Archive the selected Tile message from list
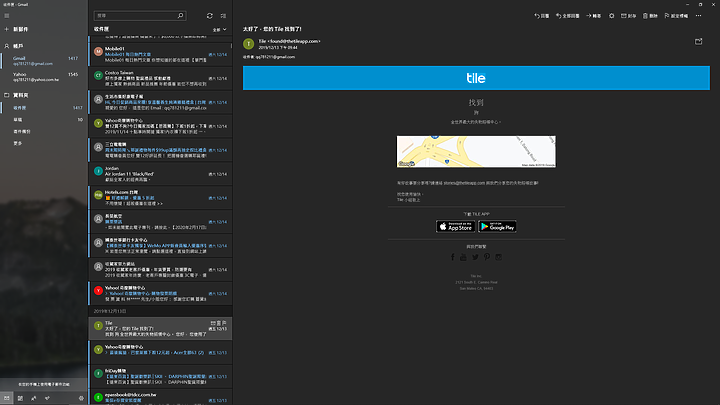720x405 pixels. [x=213, y=323]
